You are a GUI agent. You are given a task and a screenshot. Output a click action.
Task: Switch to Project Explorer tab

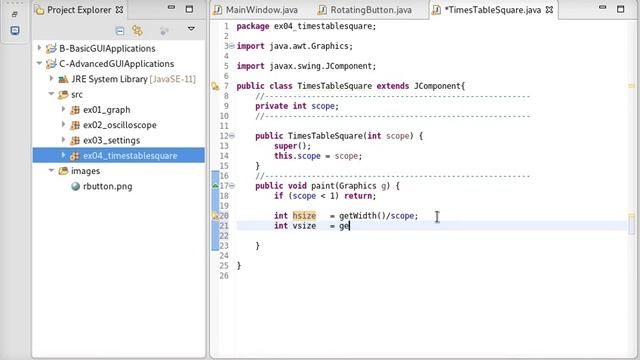(79, 10)
